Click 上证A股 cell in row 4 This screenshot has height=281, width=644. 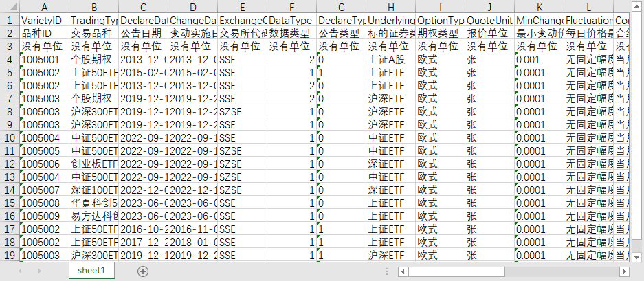point(390,59)
